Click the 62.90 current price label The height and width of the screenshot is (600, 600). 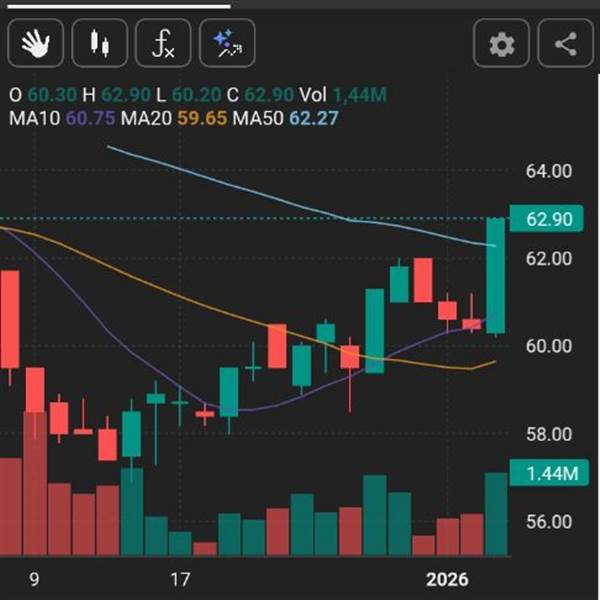[x=547, y=219]
